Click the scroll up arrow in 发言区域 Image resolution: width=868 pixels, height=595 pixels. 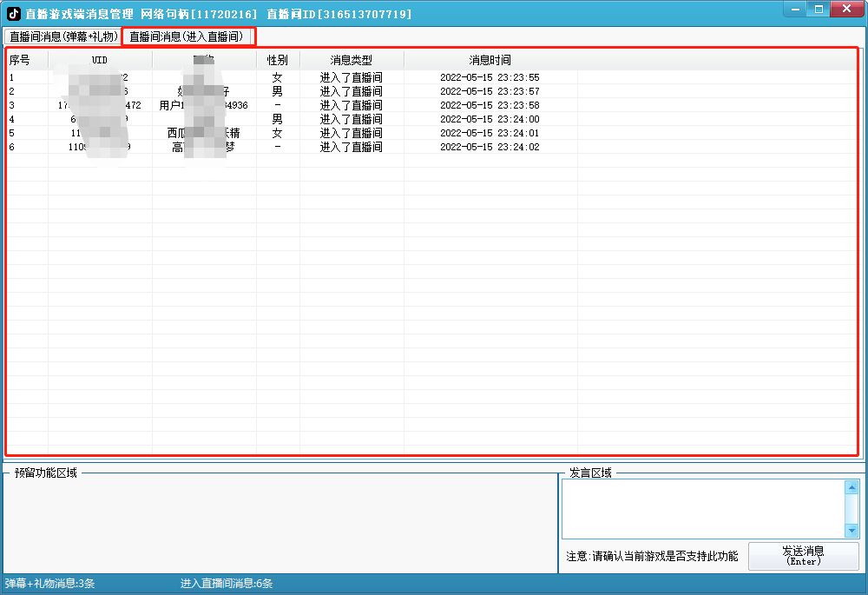pos(852,487)
